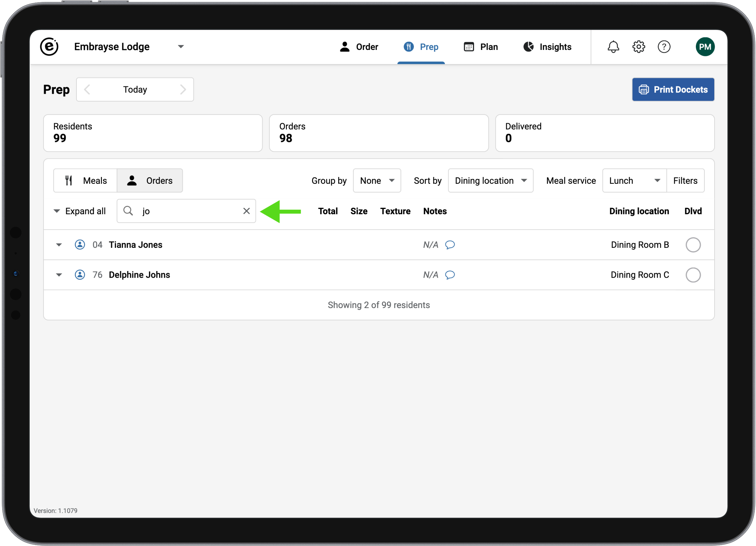Image resolution: width=756 pixels, height=546 pixels.
Task: Click the help question mark icon
Action: coord(664,47)
